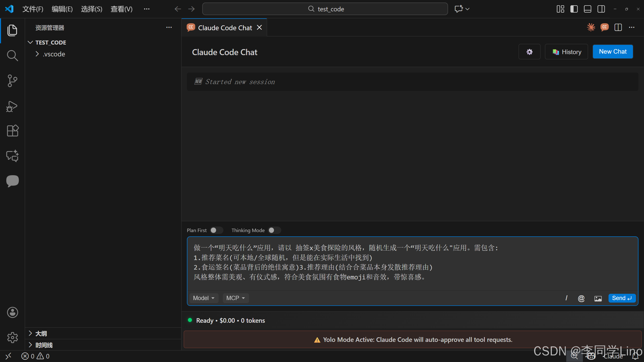Toggle the primary sidebar layout button
This screenshot has width=644, height=362.
coord(574,9)
